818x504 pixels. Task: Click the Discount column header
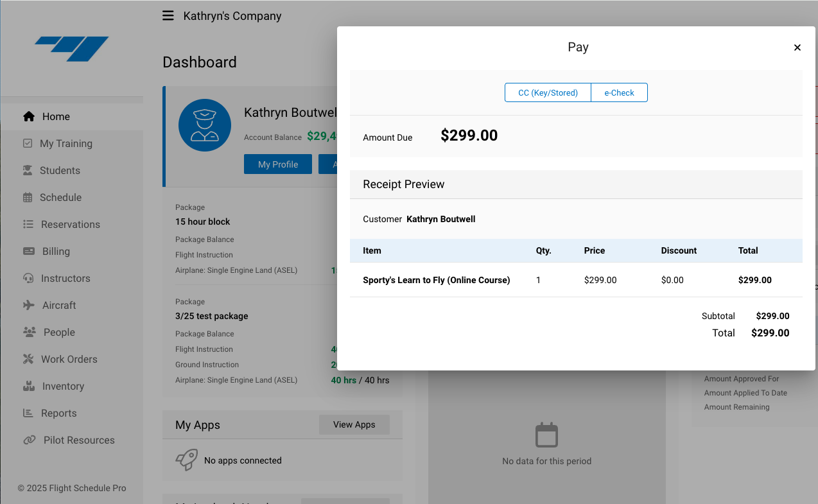(x=679, y=250)
